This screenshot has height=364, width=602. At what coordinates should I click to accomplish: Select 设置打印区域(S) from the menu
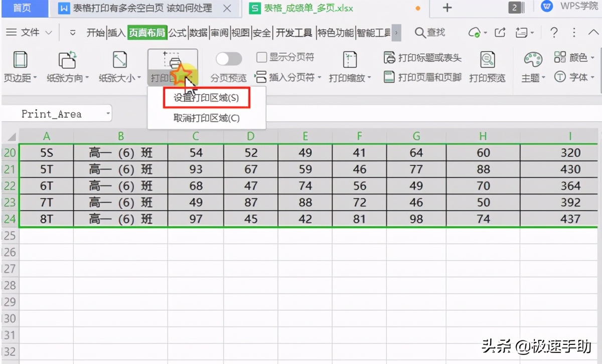click(x=206, y=97)
